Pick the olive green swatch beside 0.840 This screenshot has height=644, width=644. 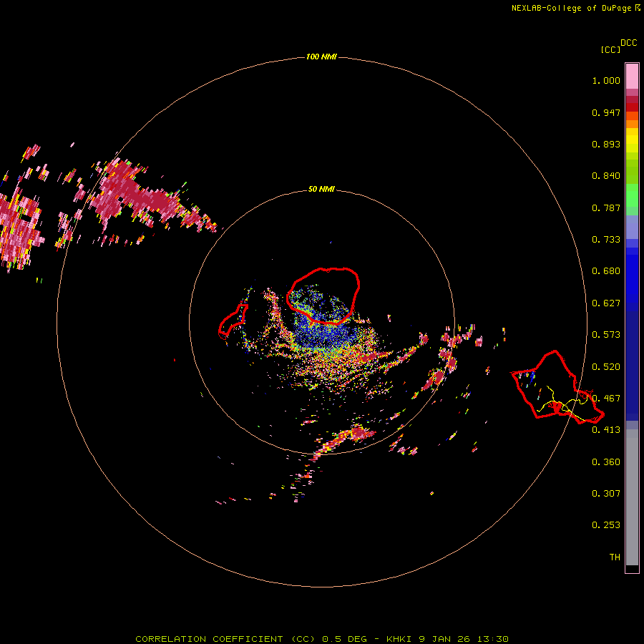click(632, 171)
